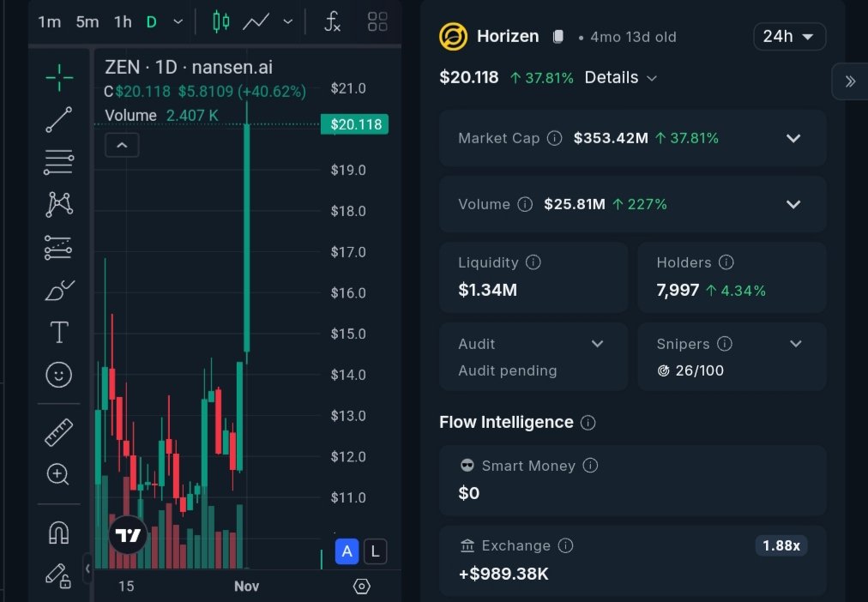Select the Text annotation tool
868x602 pixels.
tap(59, 332)
